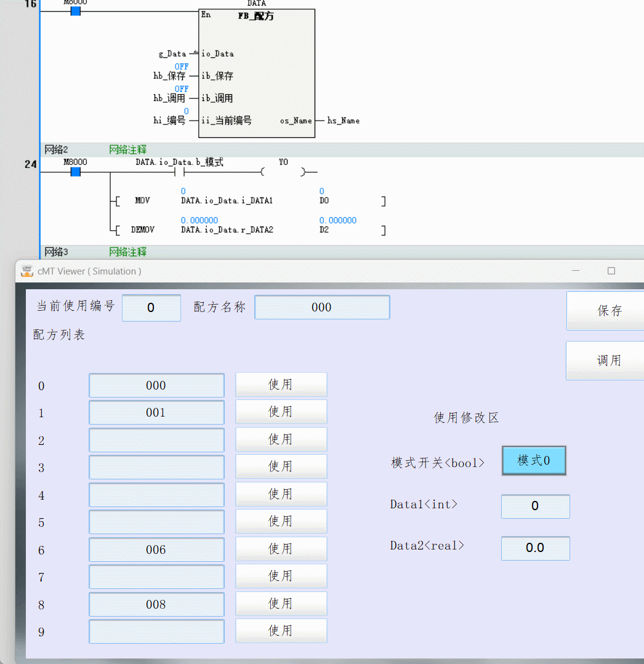
Task: Select recipe name field showing 001
Action: [x=156, y=412]
